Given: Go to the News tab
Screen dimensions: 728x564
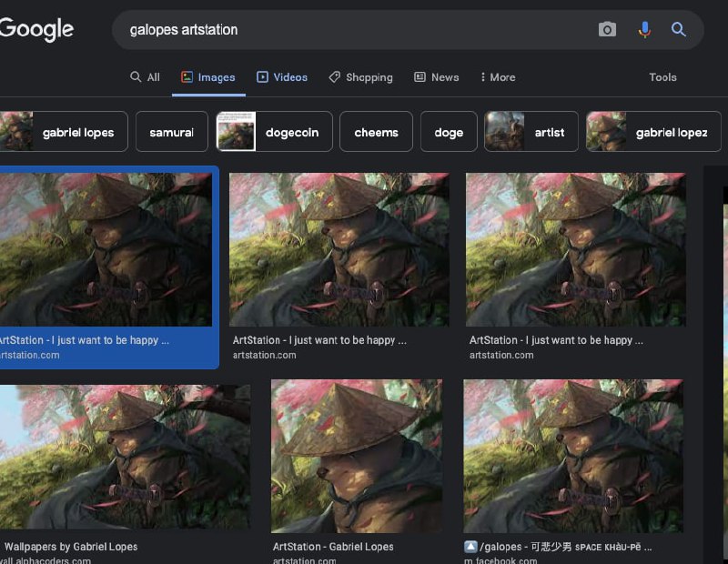Looking at the screenshot, I should (437, 77).
